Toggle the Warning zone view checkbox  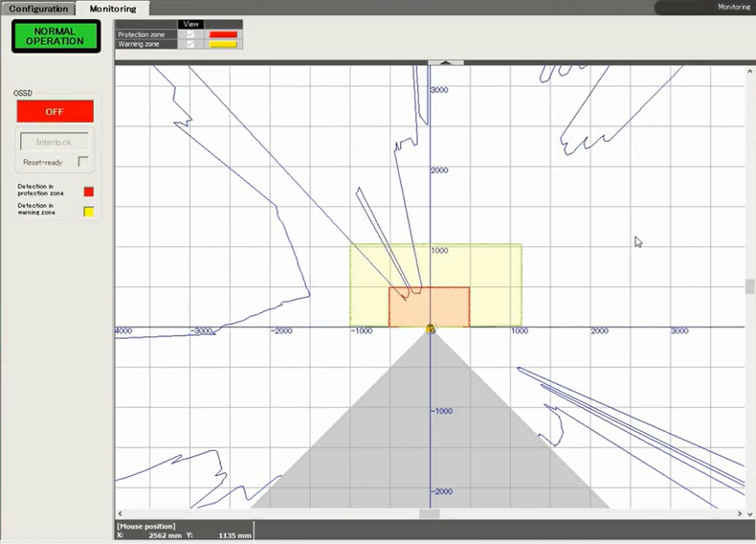click(189, 44)
